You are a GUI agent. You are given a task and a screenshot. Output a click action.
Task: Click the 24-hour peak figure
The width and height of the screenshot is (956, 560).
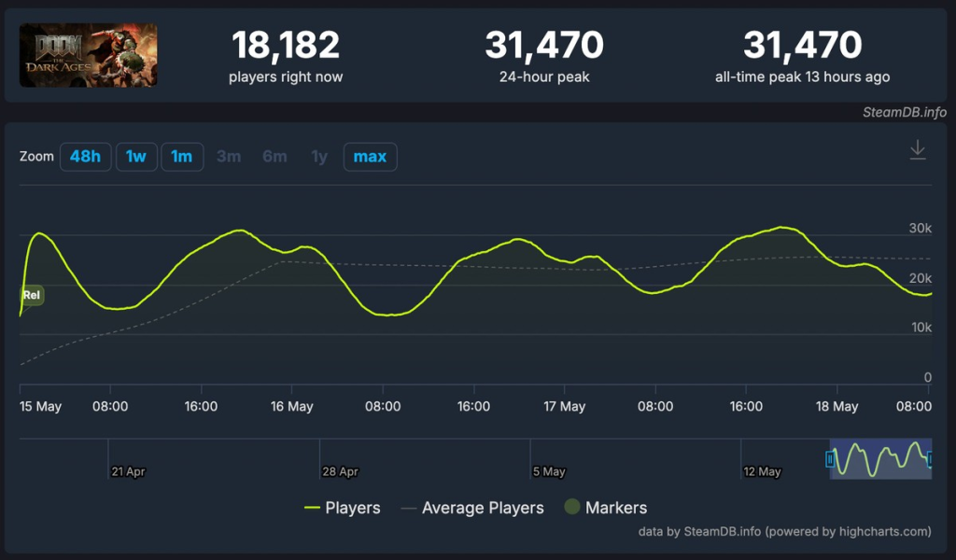click(x=544, y=45)
